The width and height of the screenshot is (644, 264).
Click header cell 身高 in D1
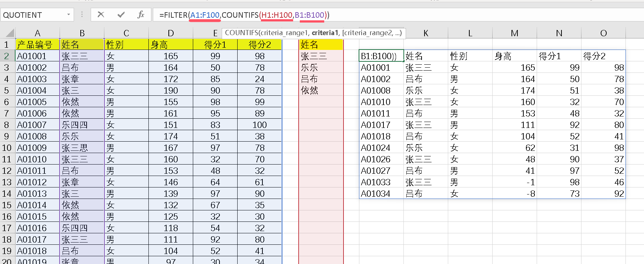coord(171,44)
